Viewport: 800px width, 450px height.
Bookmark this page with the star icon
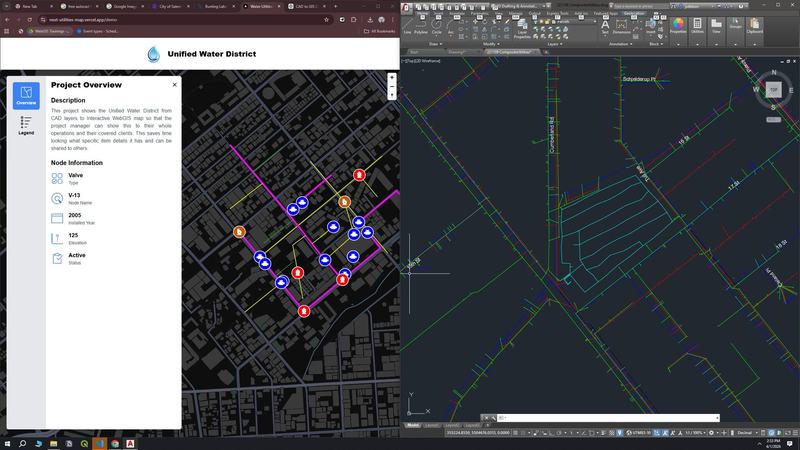326,19
